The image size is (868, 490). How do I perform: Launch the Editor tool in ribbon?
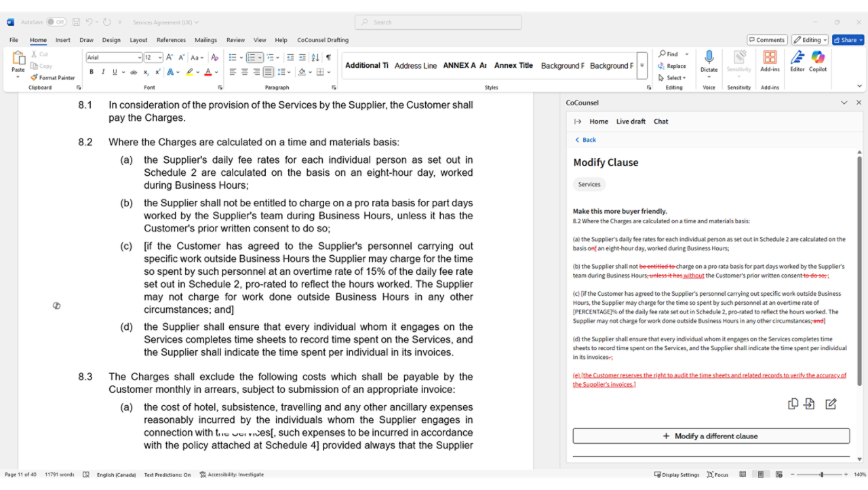(x=797, y=61)
